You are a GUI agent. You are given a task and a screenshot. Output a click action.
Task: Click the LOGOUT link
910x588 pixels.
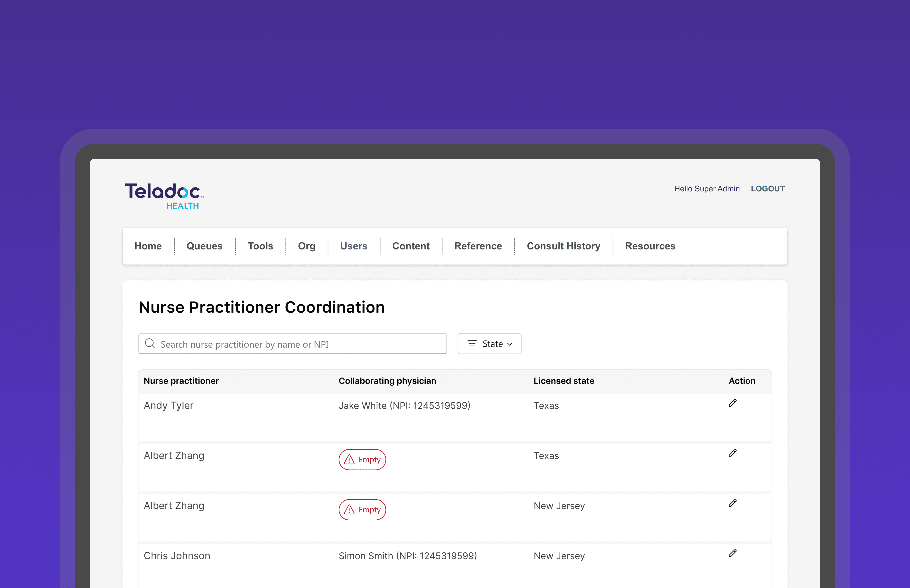[x=767, y=189]
